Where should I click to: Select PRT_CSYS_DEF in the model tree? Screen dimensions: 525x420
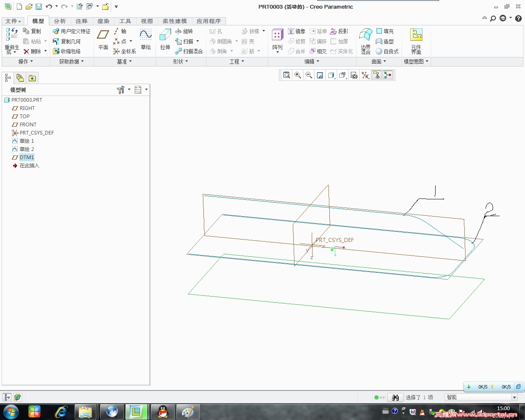coord(33,133)
